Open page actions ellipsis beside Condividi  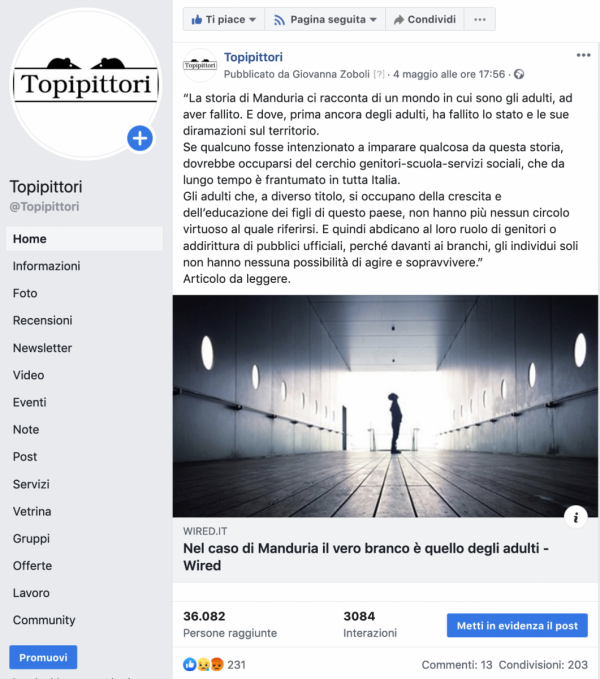(x=480, y=19)
